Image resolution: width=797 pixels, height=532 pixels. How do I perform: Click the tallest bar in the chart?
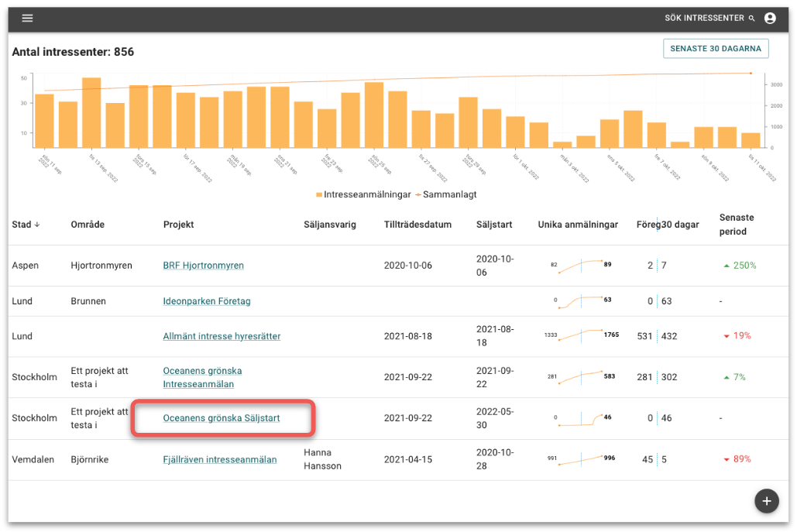click(91, 112)
